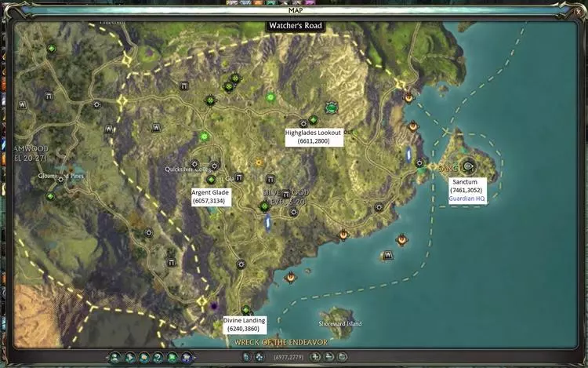The height and width of the screenshot is (368, 588).
Task: Open the world map button beside the minus
Action: 343,357
